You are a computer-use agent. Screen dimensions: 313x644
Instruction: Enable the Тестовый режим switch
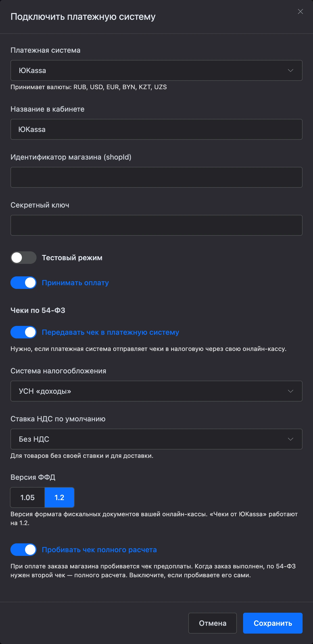(23, 258)
